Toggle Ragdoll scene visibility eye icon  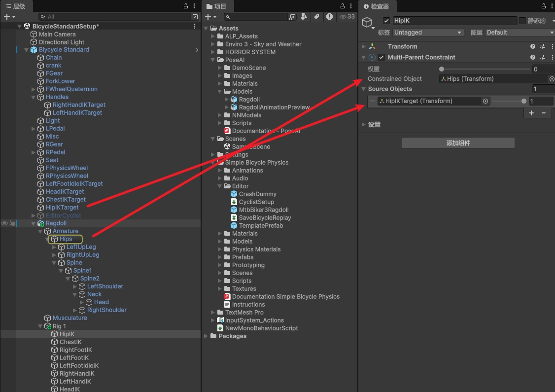(4, 223)
